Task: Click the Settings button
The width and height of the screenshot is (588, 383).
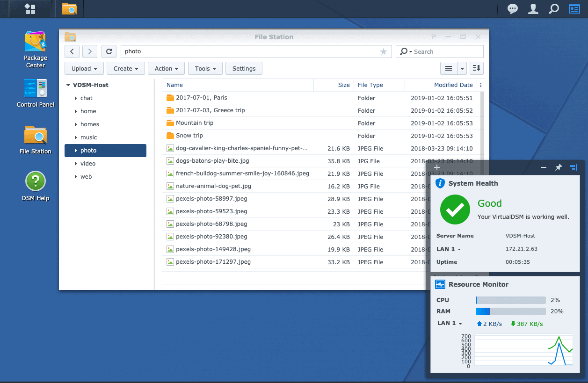Action: coord(244,68)
